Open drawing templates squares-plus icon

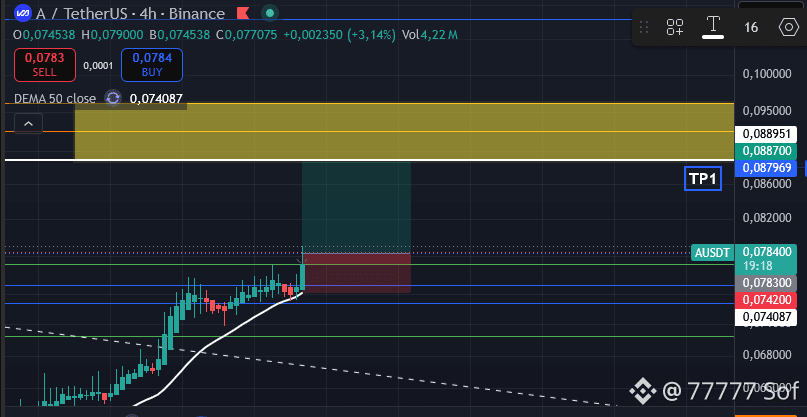[x=675, y=26]
